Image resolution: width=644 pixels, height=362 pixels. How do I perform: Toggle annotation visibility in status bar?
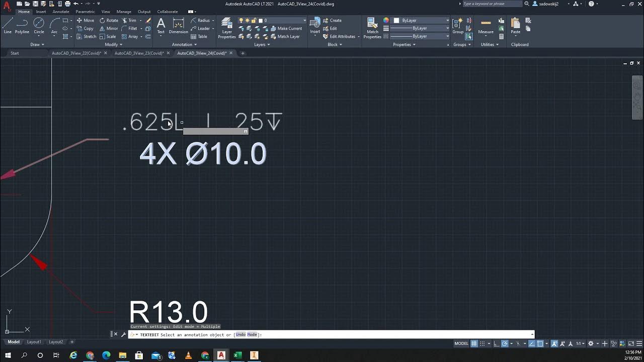[554, 344]
